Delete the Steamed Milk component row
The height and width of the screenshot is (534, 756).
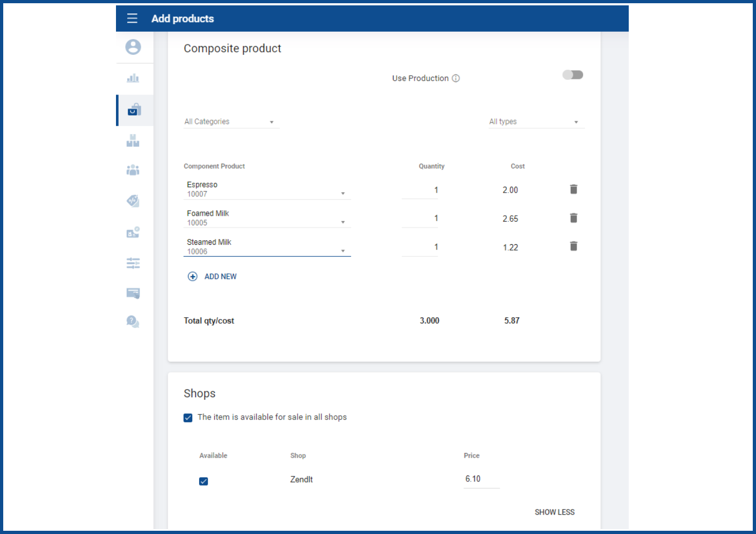[573, 246]
